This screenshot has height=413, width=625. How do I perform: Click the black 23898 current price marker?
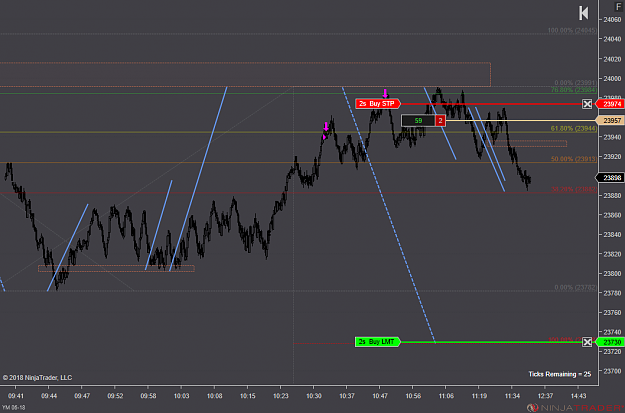610,178
